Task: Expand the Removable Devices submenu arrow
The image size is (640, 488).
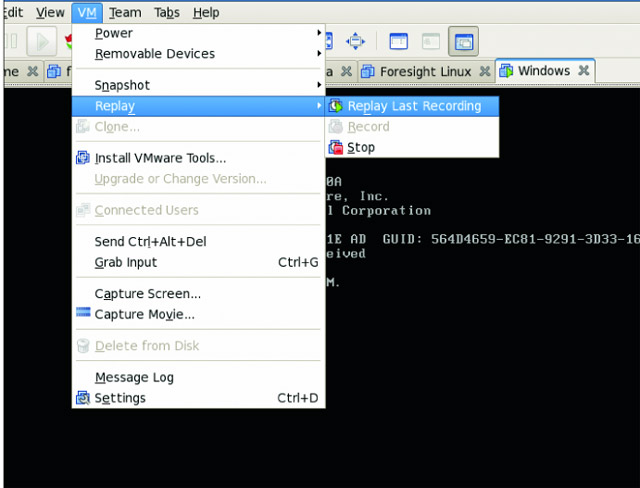Action: (319, 53)
